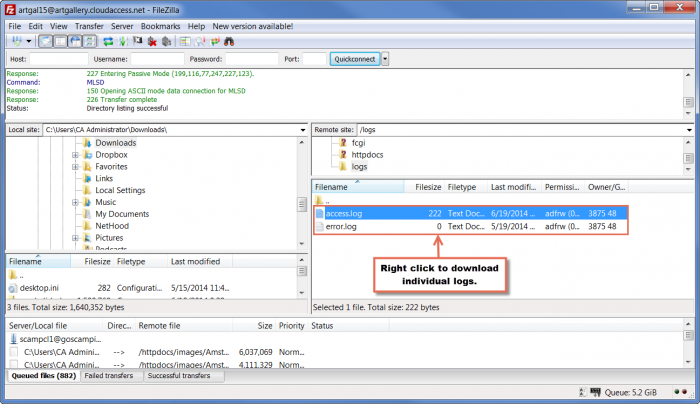The image size is (700, 404).
Task: Click the Username input field
Action: [157, 59]
